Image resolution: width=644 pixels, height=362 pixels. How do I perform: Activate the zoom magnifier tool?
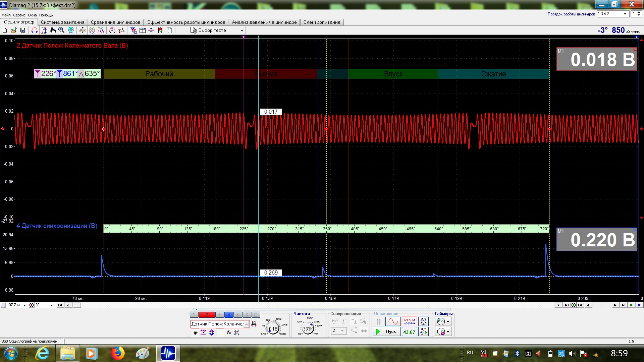click(61, 31)
